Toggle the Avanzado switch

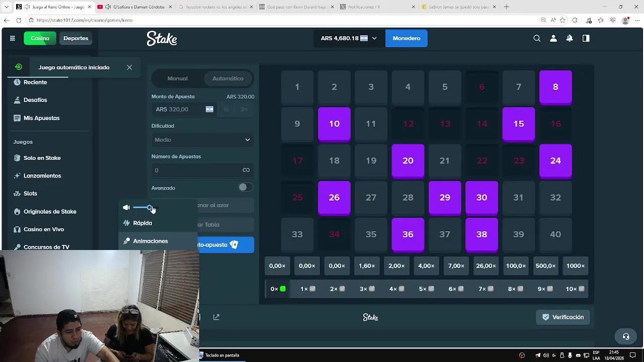click(245, 187)
